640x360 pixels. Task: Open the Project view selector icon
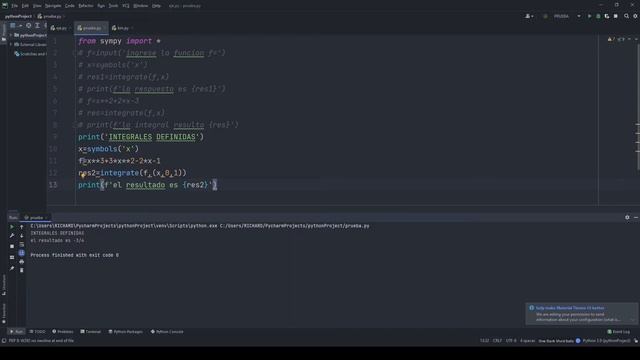tap(13, 25)
